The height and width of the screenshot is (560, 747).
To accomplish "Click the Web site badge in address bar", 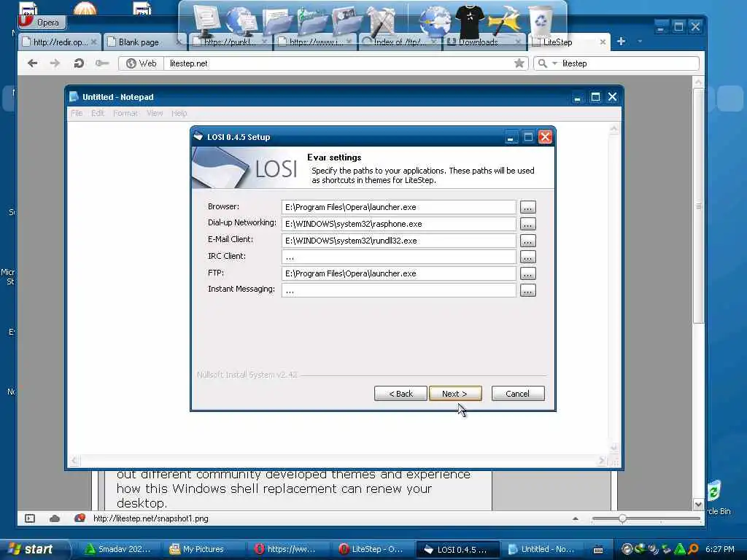I will coord(141,63).
